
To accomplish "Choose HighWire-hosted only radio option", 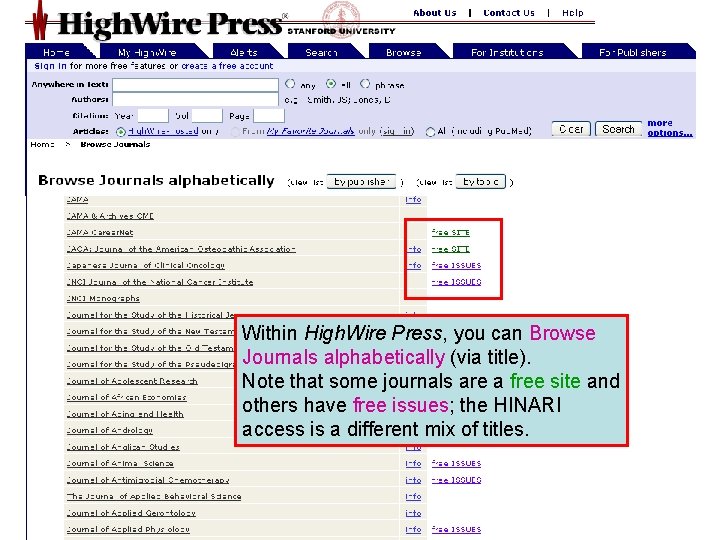I will click(121, 132).
